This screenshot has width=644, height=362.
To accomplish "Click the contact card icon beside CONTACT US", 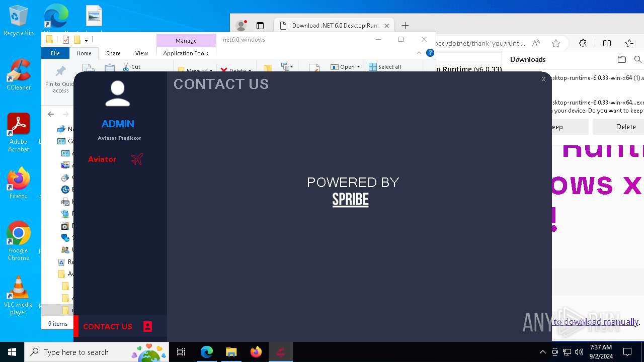I will click(x=147, y=326).
